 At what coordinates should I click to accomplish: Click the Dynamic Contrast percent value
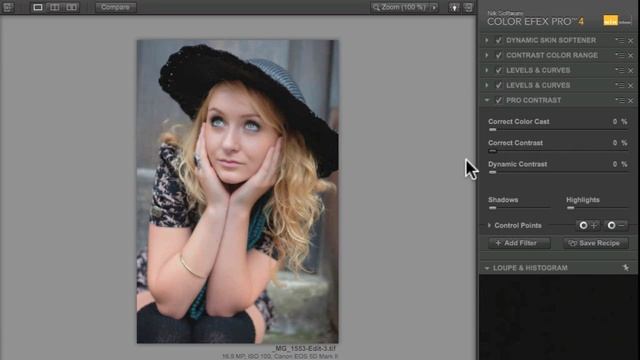coord(620,164)
